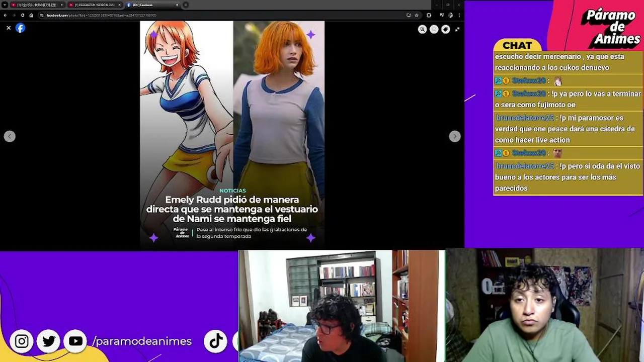Image resolution: width=644 pixels, height=362 pixels.
Task: Open the browser three-dot menu
Action: [x=458, y=15]
